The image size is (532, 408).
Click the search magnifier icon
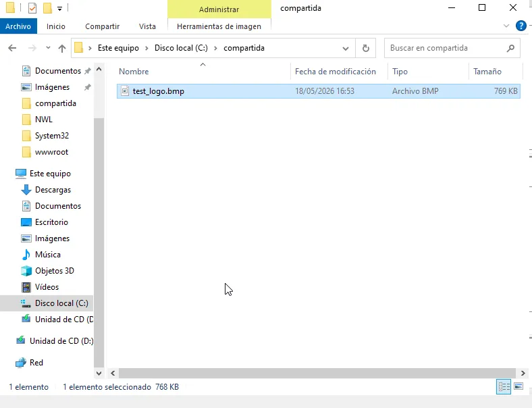pos(510,48)
